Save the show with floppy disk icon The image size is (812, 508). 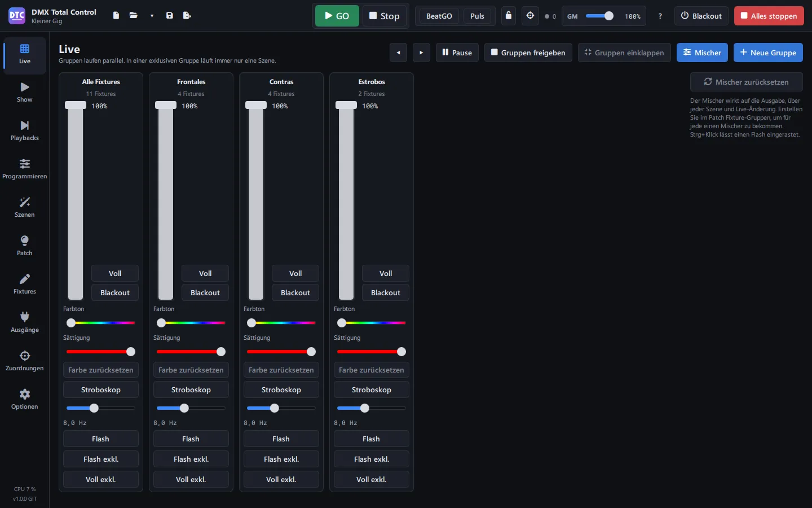point(170,16)
